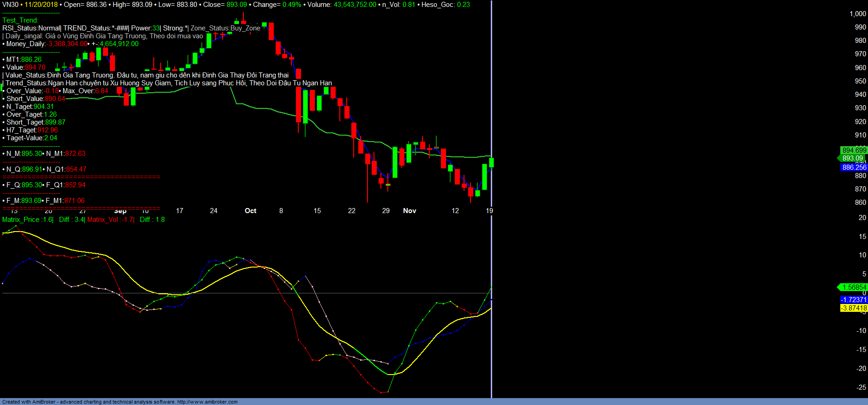Click the 11/20/2018 date in header

pyautogui.click(x=41, y=5)
